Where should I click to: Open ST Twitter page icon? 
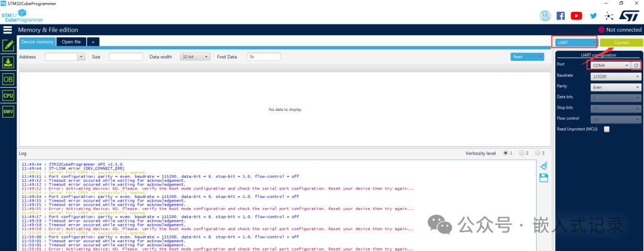[593, 16]
